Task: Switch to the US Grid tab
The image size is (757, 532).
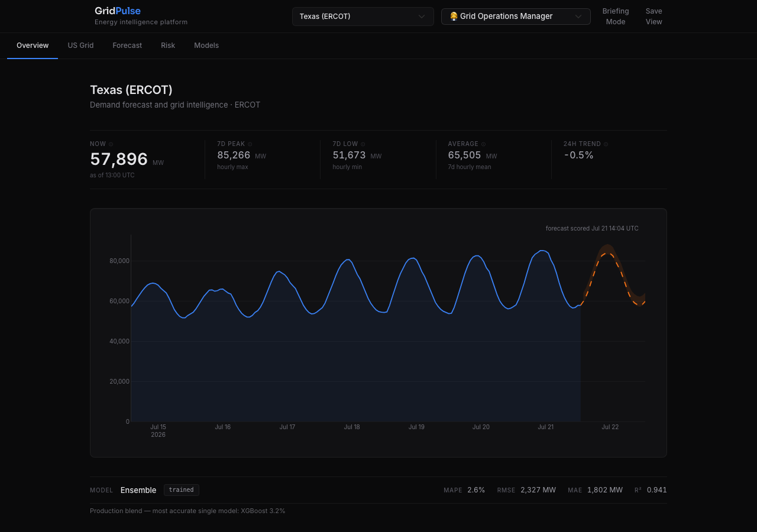Action: (x=80, y=46)
